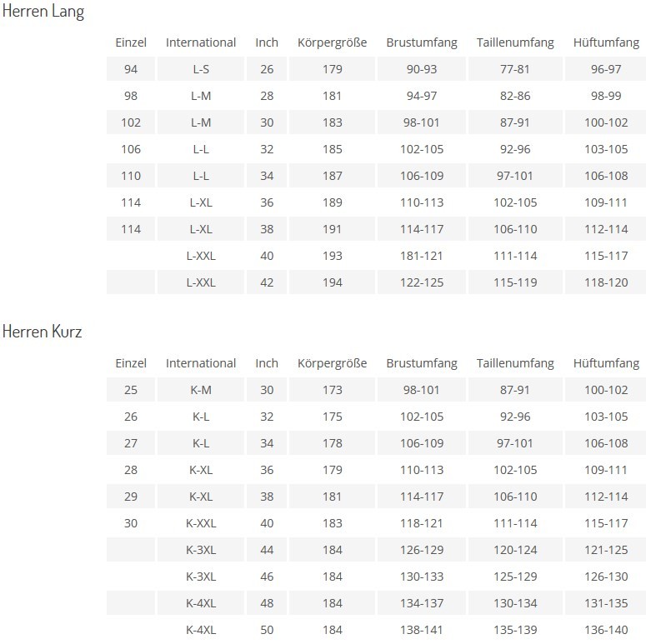Select Hüftumfang value 96-97
The width and height of the screenshot is (646, 644).
point(606,69)
